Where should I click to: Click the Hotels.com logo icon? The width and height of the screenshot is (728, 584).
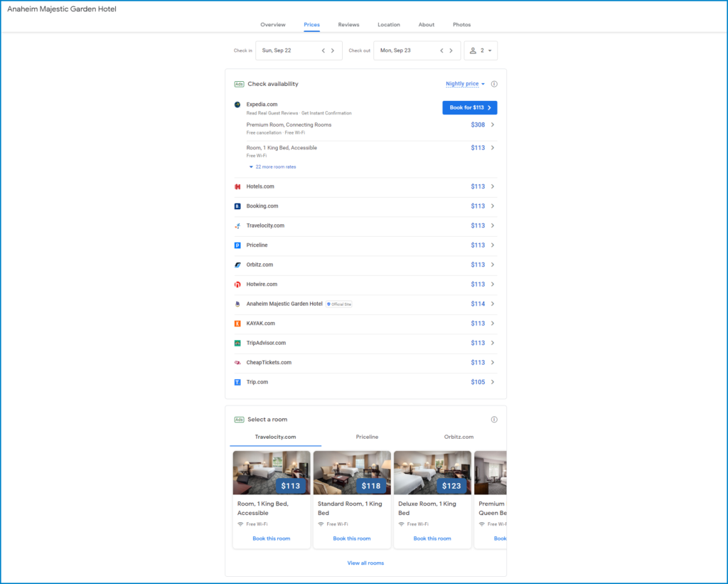[237, 187]
